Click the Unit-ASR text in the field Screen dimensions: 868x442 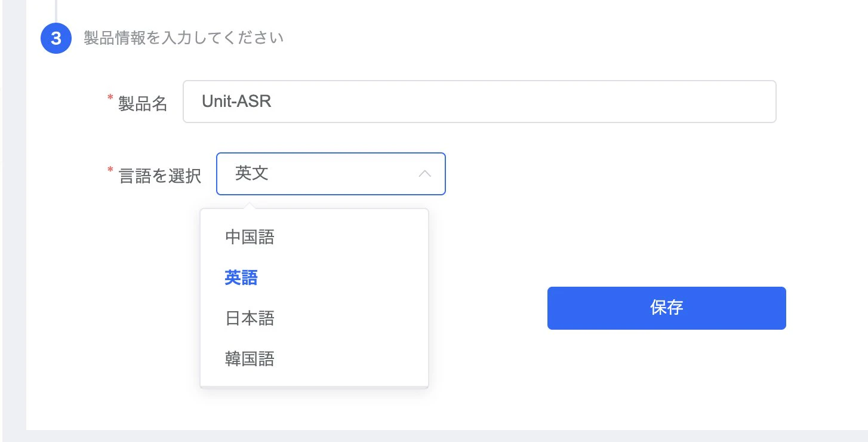tap(236, 102)
